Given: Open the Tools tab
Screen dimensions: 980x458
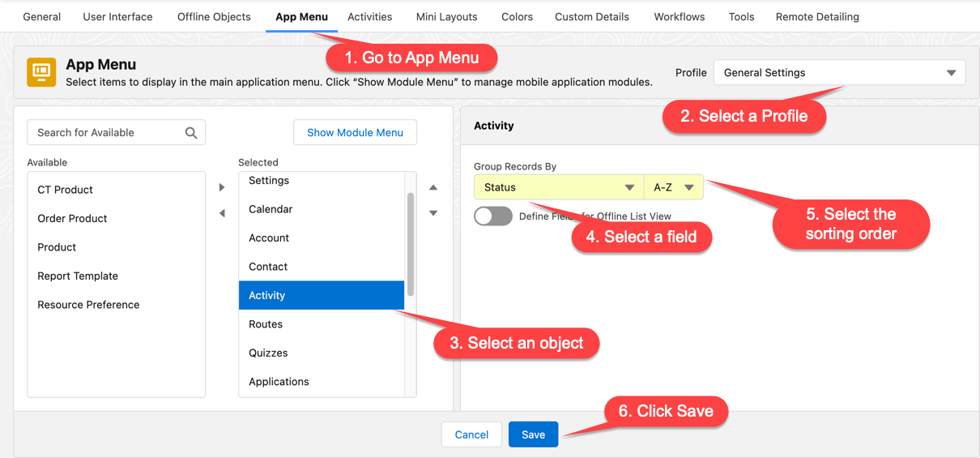Looking at the screenshot, I should pos(741,16).
